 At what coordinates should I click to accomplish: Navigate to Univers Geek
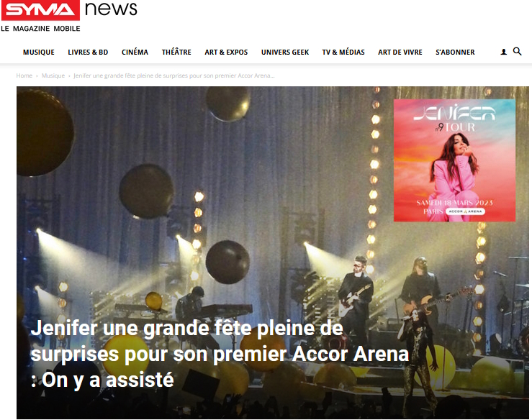click(x=285, y=52)
